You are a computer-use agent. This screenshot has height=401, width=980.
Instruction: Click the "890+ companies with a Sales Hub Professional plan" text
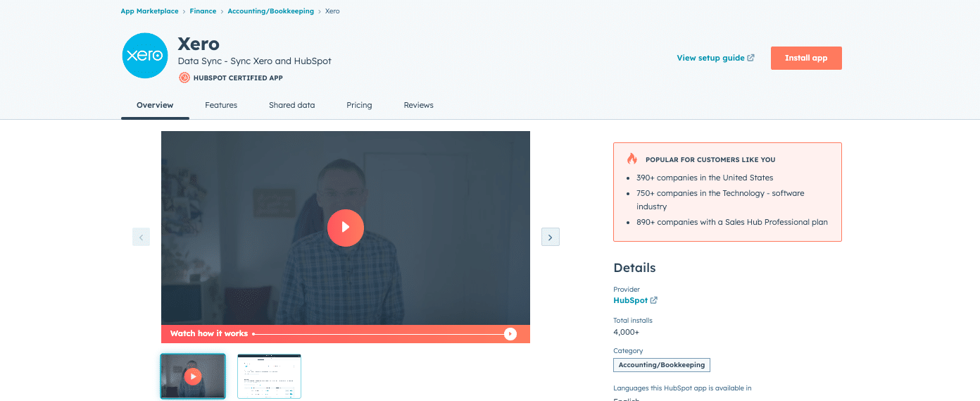(732, 222)
